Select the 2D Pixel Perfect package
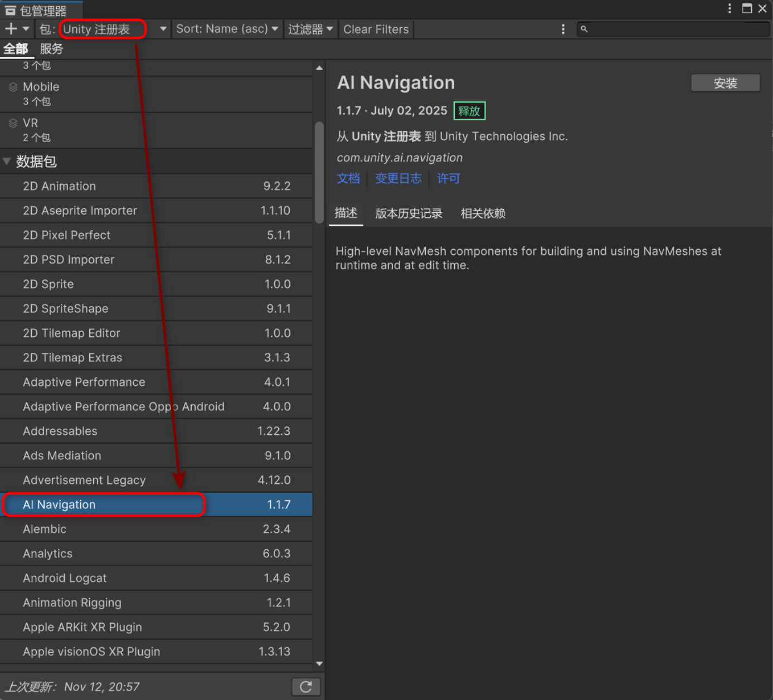The height and width of the screenshot is (700, 773). pos(156,235)
